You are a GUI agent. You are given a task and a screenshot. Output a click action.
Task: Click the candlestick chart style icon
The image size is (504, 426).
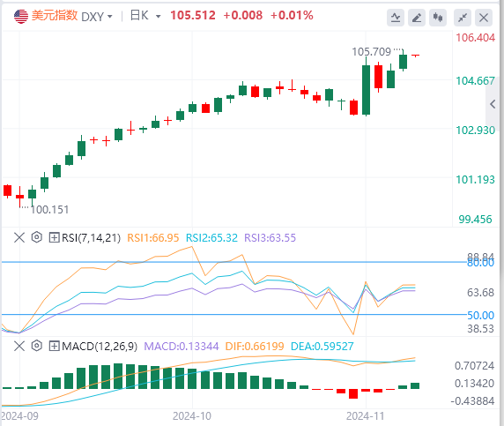(438, 18)
